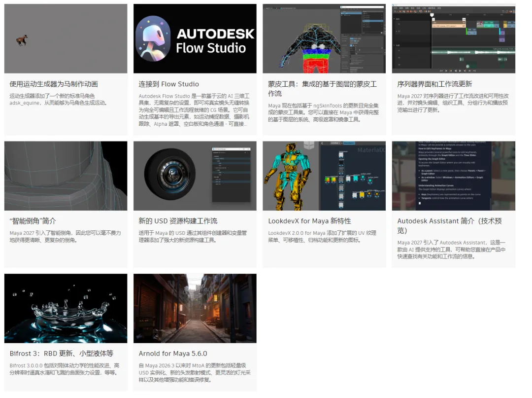Click the description mentioning LookdevX 2.0.0
This screenshot has width=532, height=398.
(x=322, y=236)
